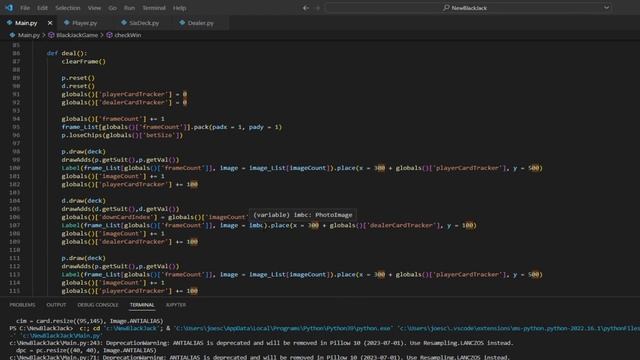640x360 pixels.
Task: Click line number 107 in the gutter
Action: (x=14, y=225)
